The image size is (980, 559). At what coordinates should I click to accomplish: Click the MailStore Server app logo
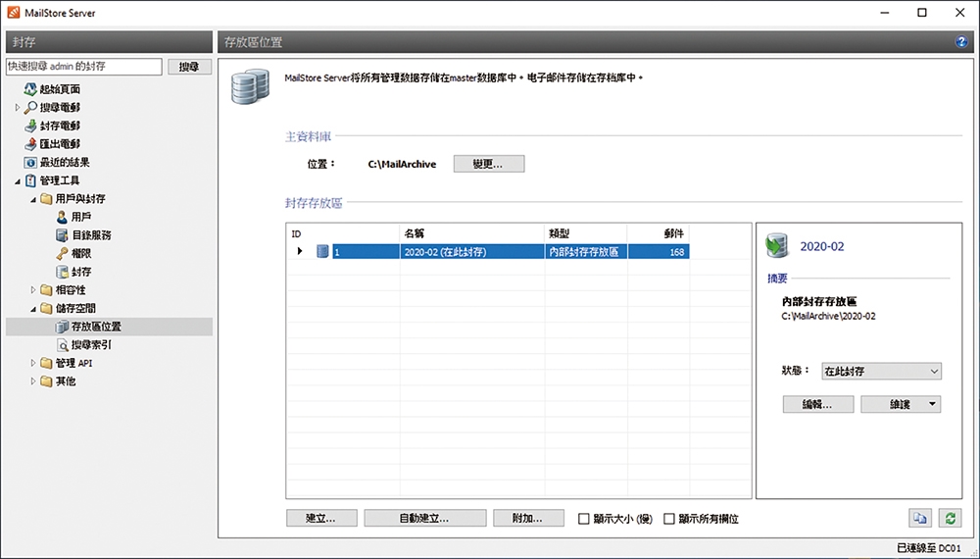point(14,13)
